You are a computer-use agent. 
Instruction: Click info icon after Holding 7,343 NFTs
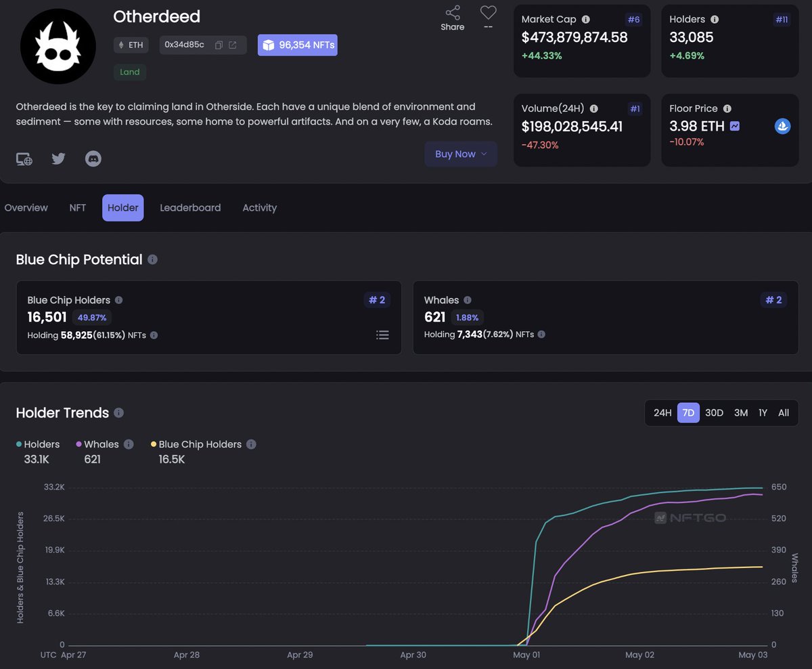[x=541, y=334]
